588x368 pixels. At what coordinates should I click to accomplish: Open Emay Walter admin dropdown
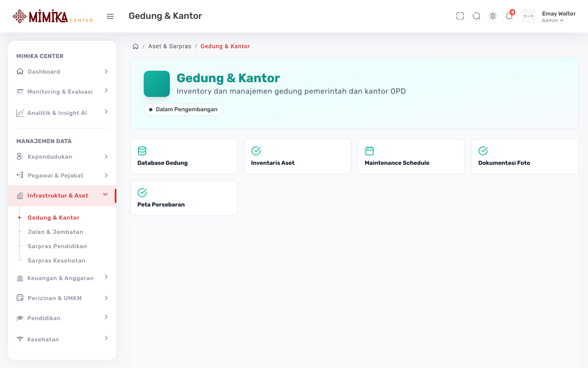click(559, 17)
